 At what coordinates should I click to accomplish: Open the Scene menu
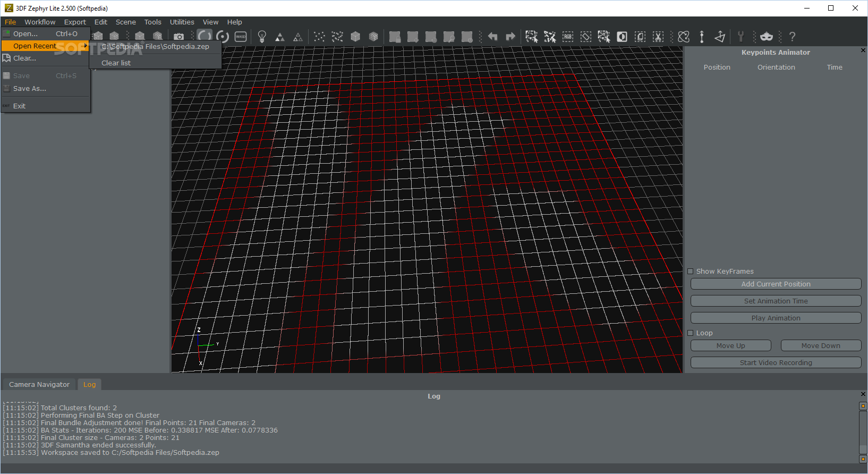pos(126,22)
